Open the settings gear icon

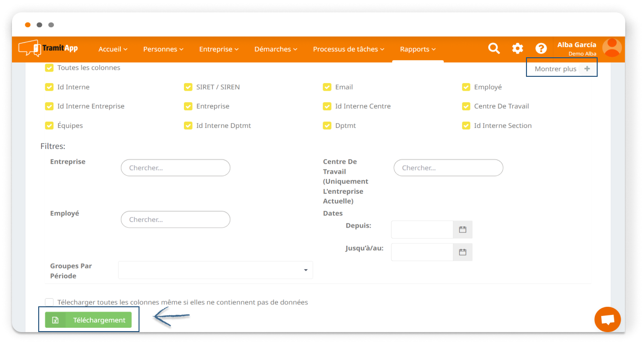pyautogui.click(x=517, y=48)
